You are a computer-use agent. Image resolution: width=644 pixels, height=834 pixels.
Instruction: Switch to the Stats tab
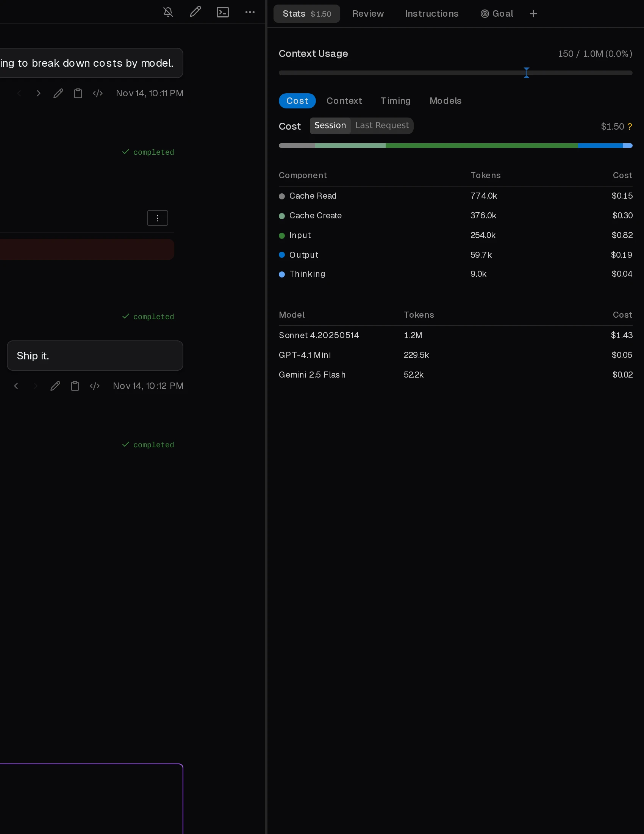tap(307, 14)
